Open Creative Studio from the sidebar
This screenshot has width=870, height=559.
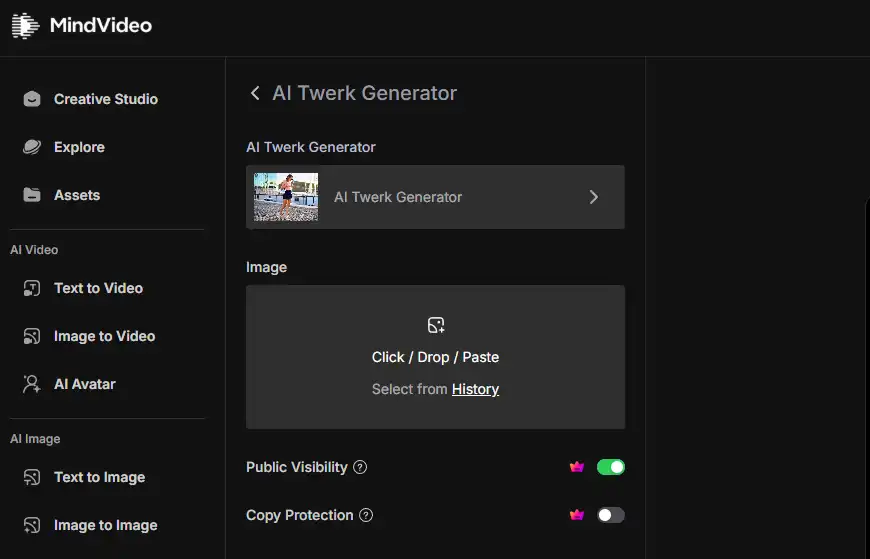pos(106,99)
